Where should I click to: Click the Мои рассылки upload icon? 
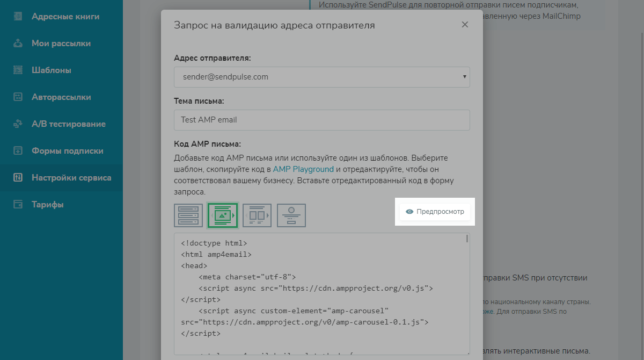18,44
